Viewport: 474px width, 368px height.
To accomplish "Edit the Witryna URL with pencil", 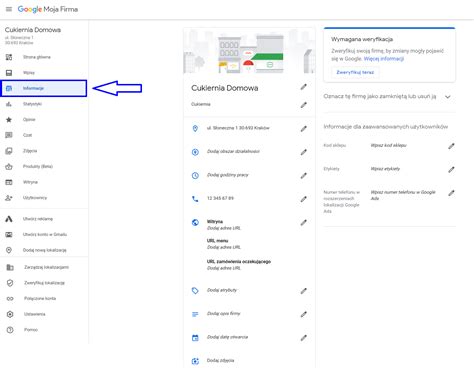I will pyautogui.click(x=303, y=223).
